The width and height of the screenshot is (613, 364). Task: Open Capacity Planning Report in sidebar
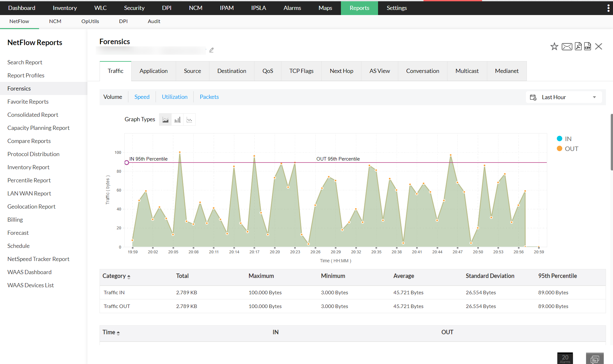38,128
